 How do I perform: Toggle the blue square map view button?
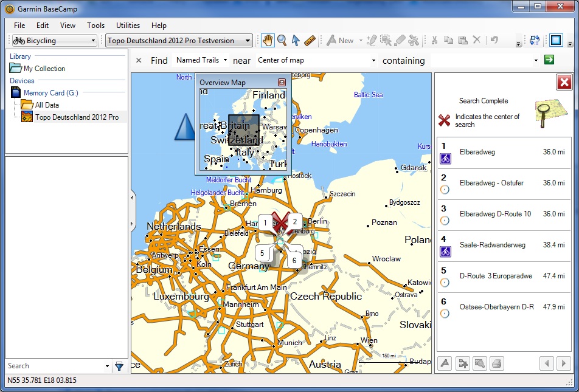[556, 40]
